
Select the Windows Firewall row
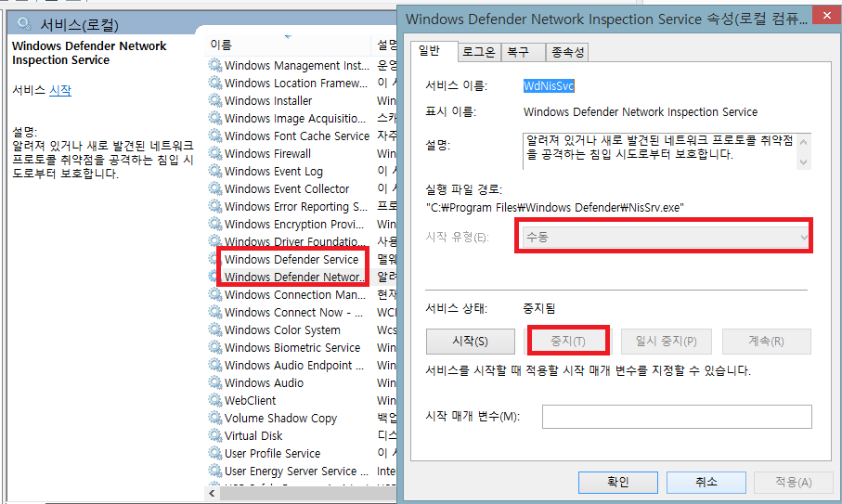[x=302, y=153]
